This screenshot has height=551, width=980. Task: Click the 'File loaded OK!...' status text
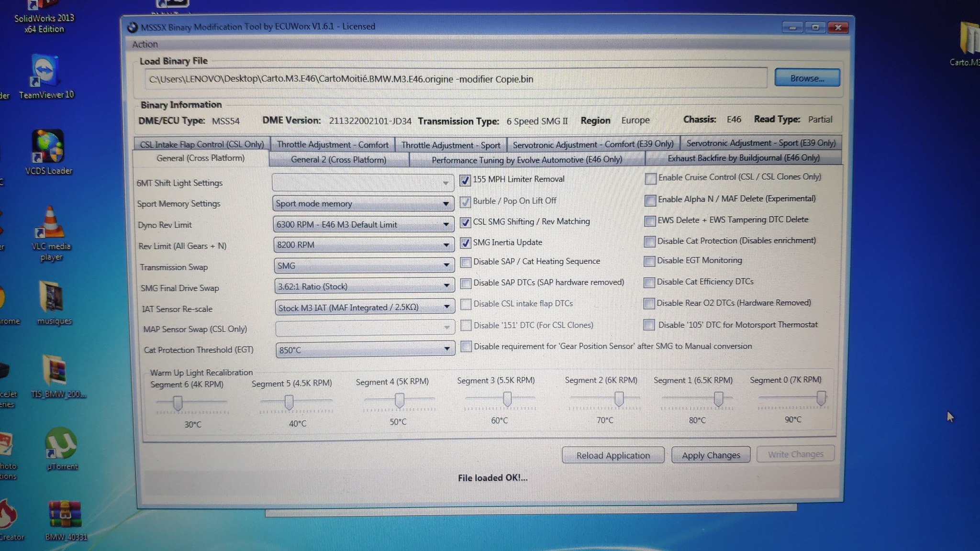tap(492, 478)
